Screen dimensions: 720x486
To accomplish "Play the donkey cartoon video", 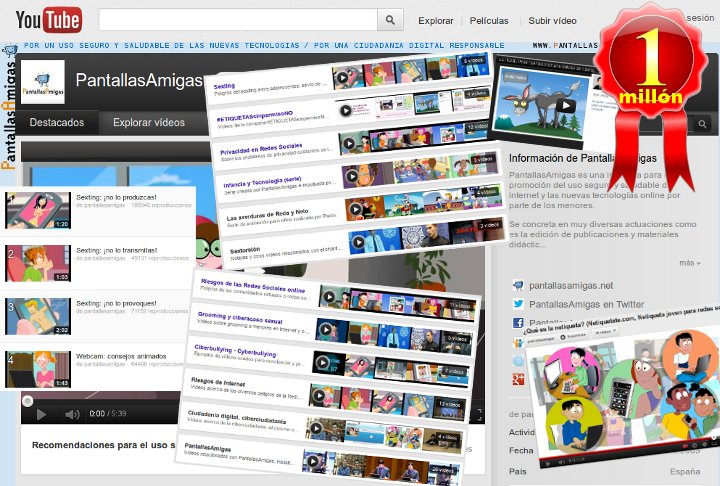I will pos(566,106).
